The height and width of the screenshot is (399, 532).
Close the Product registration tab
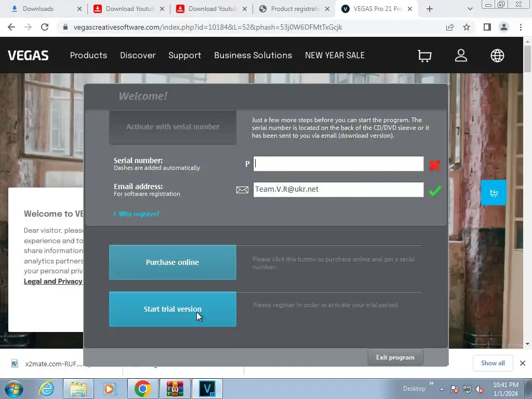[x=327, y=9]
